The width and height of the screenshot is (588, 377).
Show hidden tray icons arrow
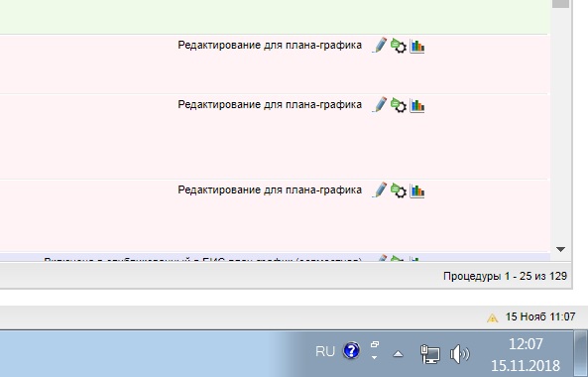point(398,354)
